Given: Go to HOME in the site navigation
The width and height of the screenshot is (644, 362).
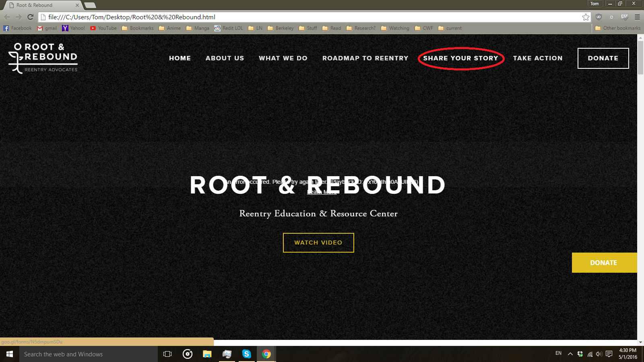Looking at the screenshot, I should 180,58.
